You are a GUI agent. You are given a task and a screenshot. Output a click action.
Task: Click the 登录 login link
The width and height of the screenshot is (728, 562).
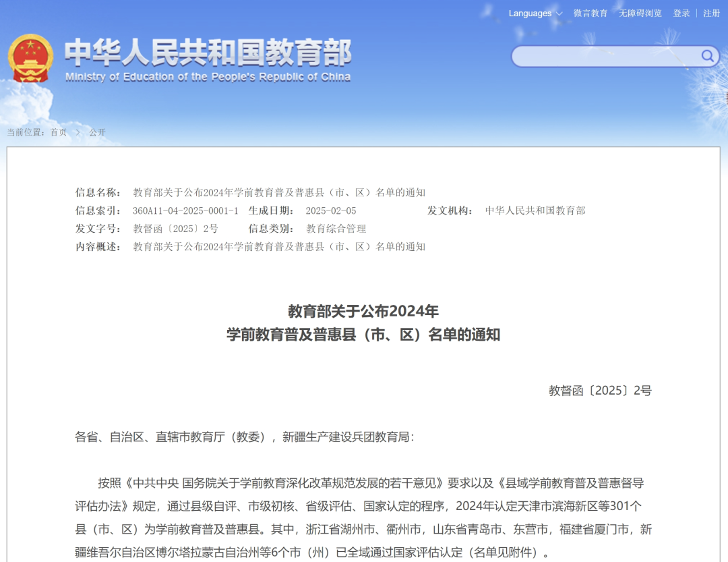(x=681, y=13)
